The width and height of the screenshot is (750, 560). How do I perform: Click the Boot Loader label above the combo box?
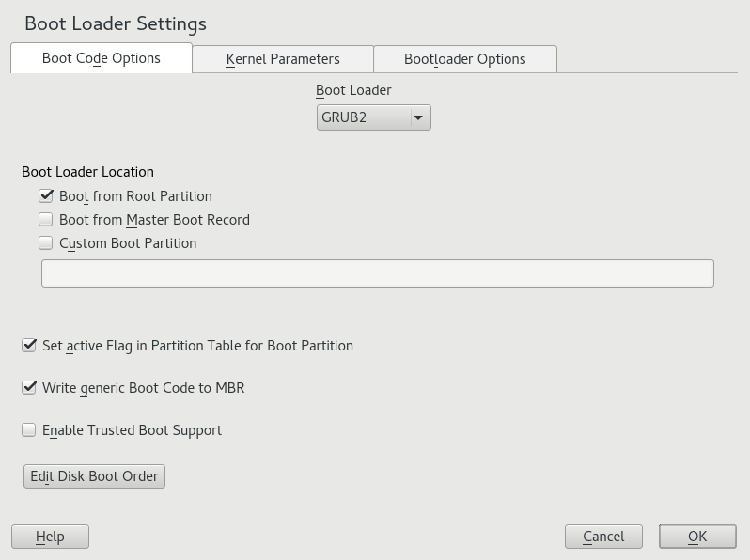tap(353, 90)
